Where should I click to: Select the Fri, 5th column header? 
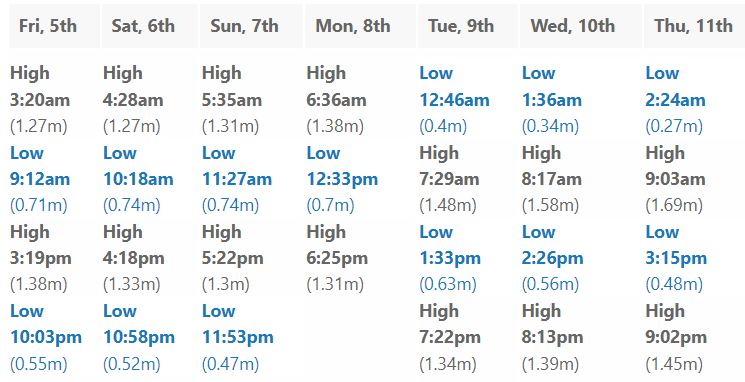tap(48, 26)
